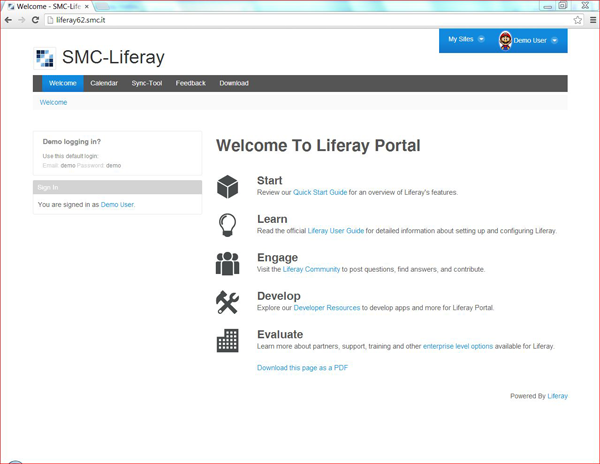Open the Download navigation item
This screenshot has height=464, width=600.
coord(234,83)
